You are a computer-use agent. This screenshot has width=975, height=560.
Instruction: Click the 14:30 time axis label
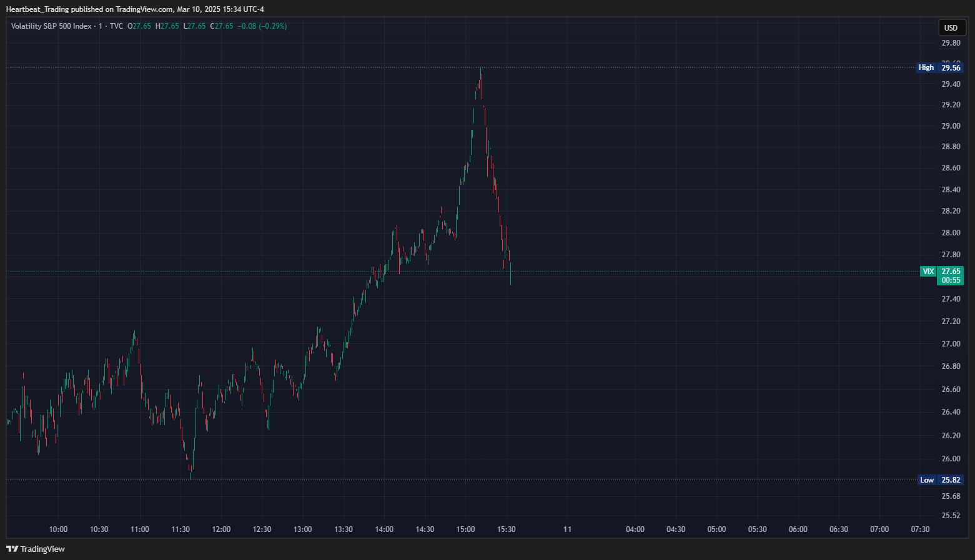425,529
